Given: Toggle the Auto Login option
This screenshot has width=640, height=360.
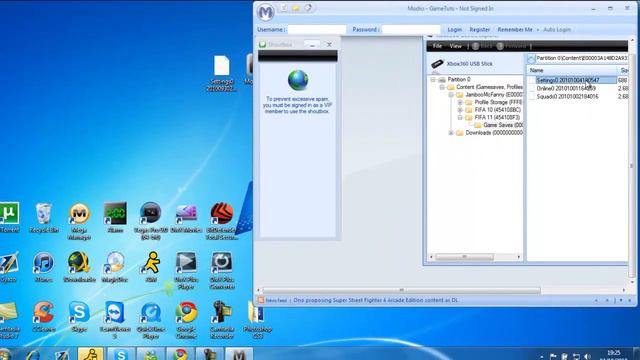Looking at the screenshot, I should coord(557,29).
